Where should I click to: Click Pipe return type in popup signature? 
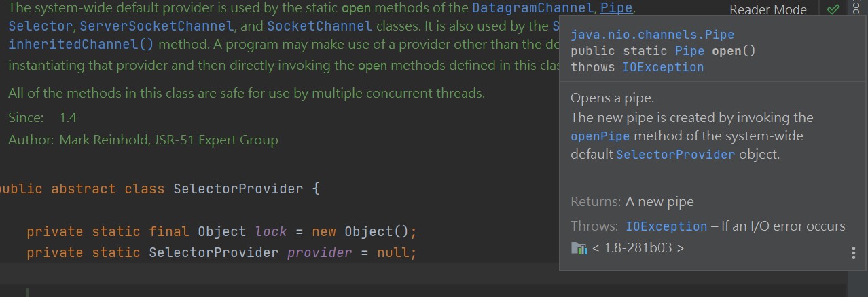click(690, 51)
